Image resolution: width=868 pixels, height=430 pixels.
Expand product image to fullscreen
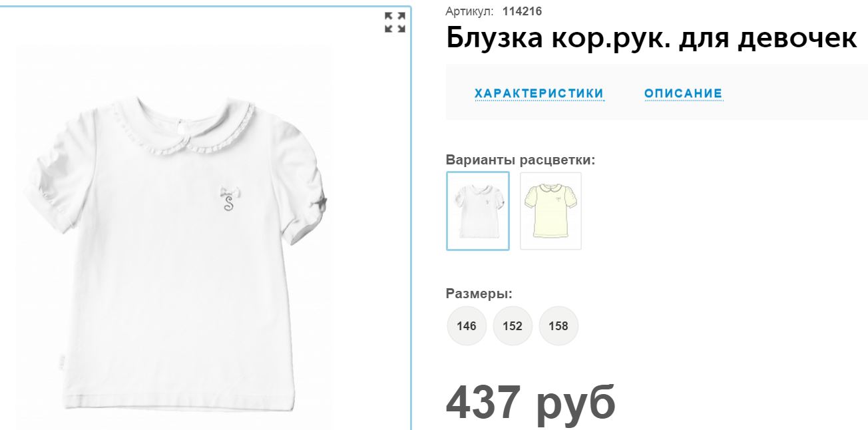[x=395, y=22]
